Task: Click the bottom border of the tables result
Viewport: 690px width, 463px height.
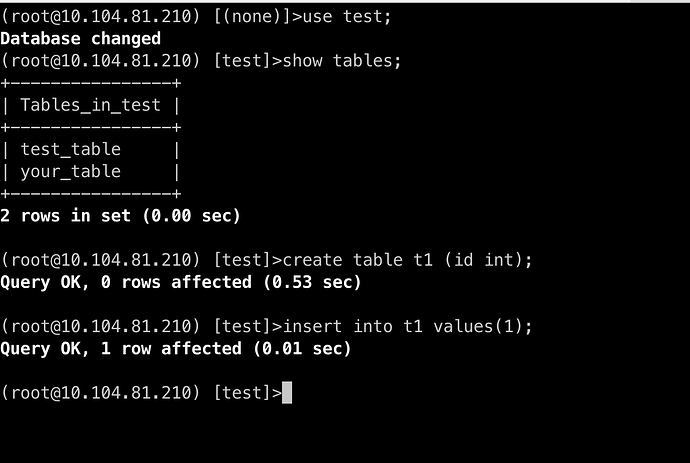Action: tap(91, 194)
